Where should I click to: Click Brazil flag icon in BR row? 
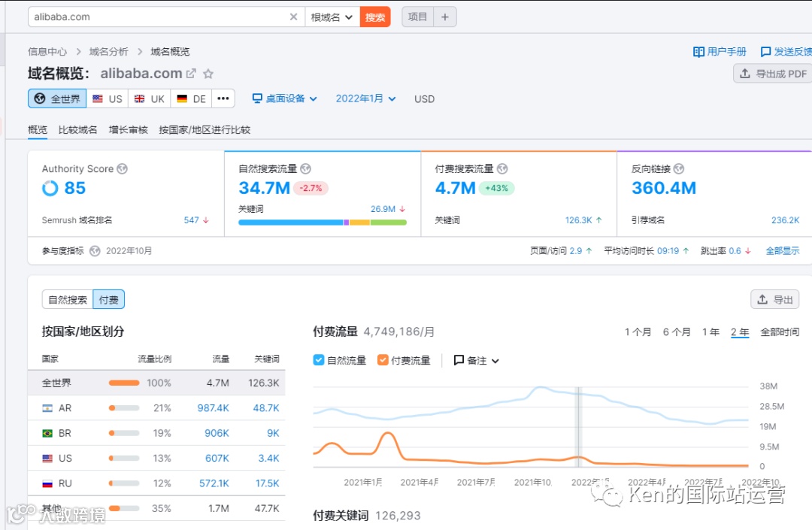coord(47,433)
